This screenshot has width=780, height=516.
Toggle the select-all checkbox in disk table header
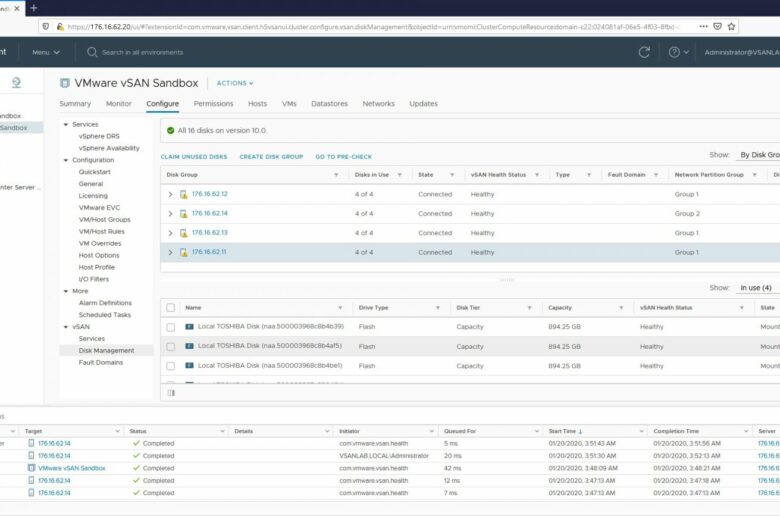pos(171,308)
